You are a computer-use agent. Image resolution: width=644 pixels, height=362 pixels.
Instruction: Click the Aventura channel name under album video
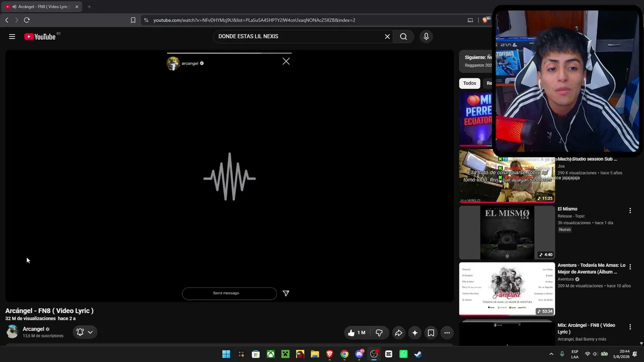(566, 279)
